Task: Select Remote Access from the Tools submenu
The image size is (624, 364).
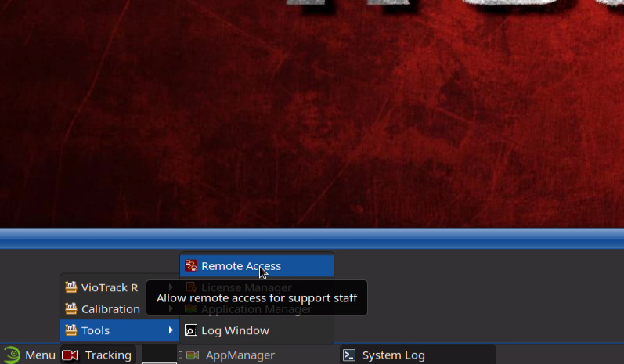Action: pyautogui.click(x=240, y=266)
